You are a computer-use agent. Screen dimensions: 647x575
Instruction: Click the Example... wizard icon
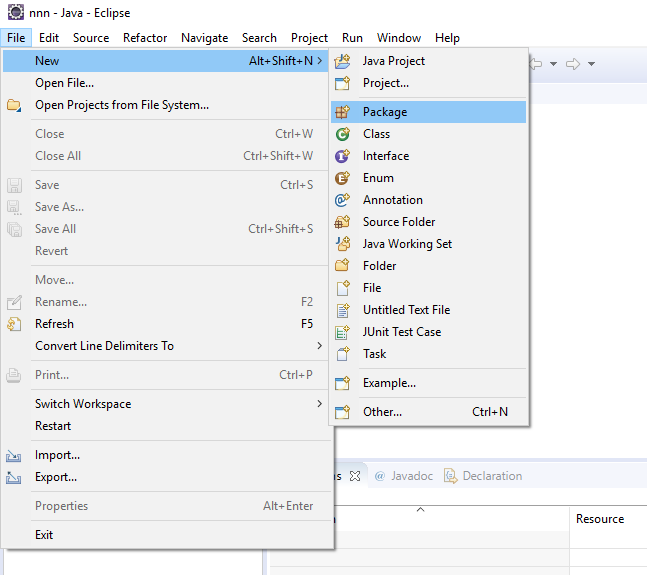(x=342, y=383)
